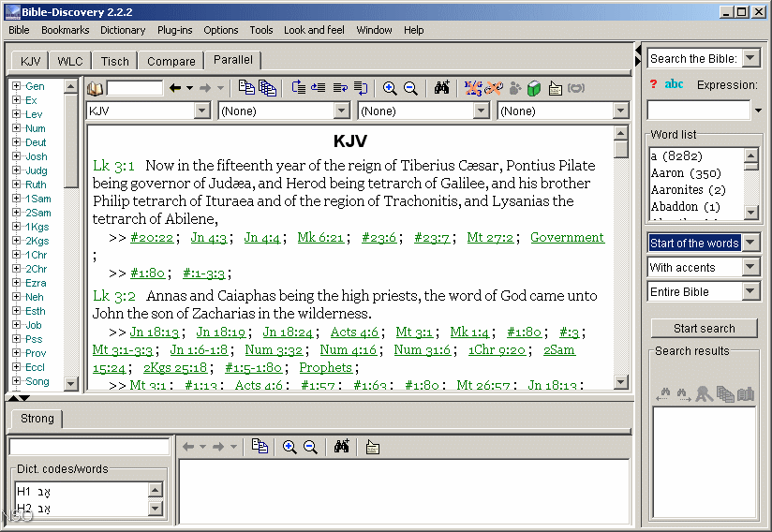The height and width of the screenshot is (532, 772).
Task: Open the Plug-ins menu
Action: pos(175,30)
